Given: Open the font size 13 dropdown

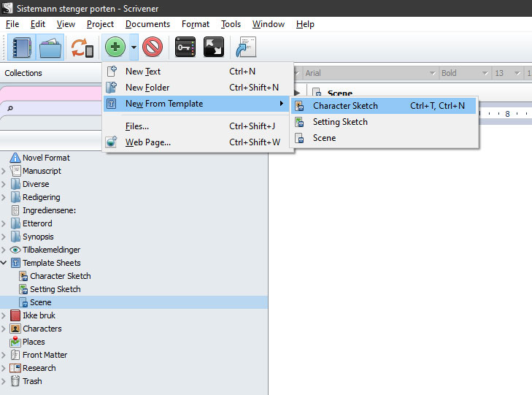Looking at the screenshot, I should tap(508, 73).
